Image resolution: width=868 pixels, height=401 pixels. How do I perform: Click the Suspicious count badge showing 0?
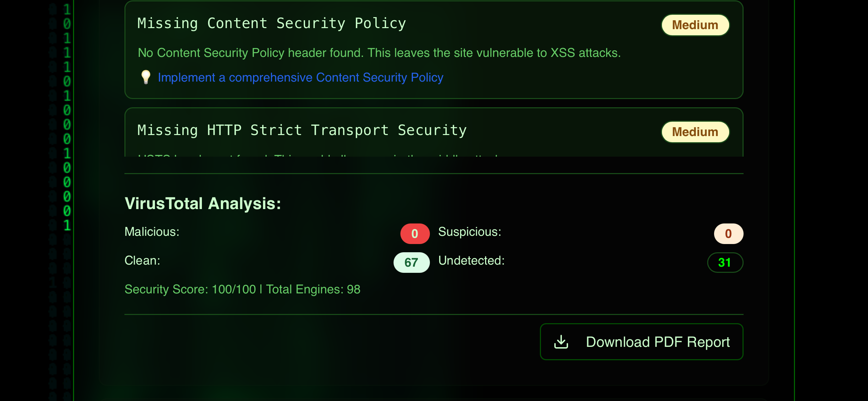click(x=728, y=233)
